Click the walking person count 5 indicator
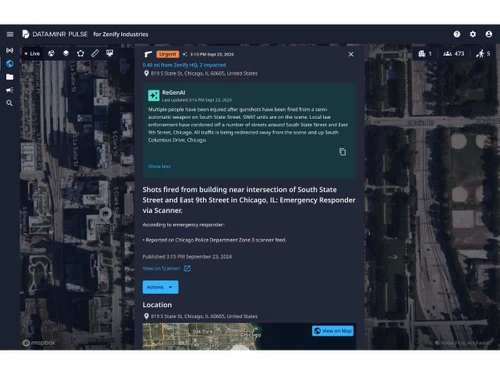 click(x=483, y=53)
